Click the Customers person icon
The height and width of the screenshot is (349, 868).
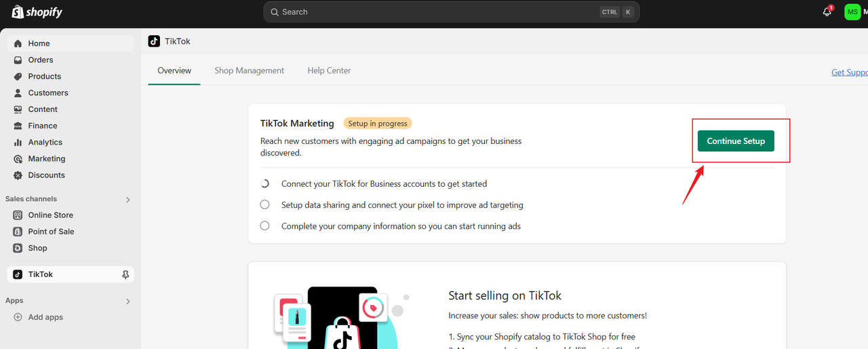pyautogui.click(x=18, y=93)
